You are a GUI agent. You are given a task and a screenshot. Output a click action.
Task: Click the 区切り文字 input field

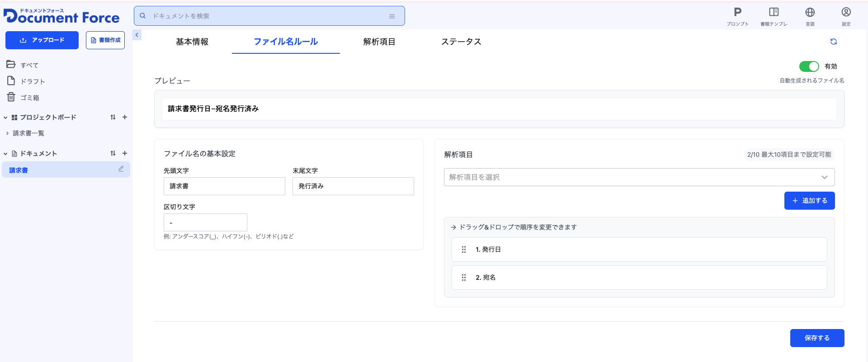pyautogui.click(x=205, y=222)
